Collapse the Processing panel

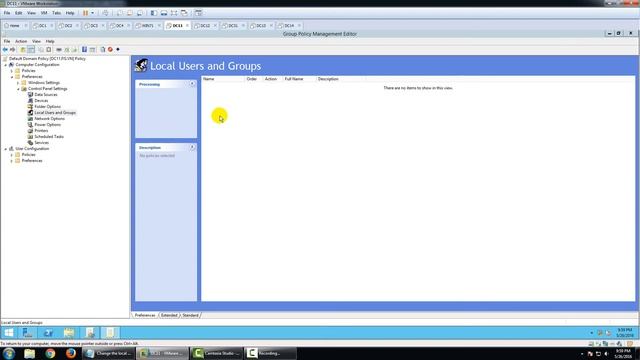192,84
